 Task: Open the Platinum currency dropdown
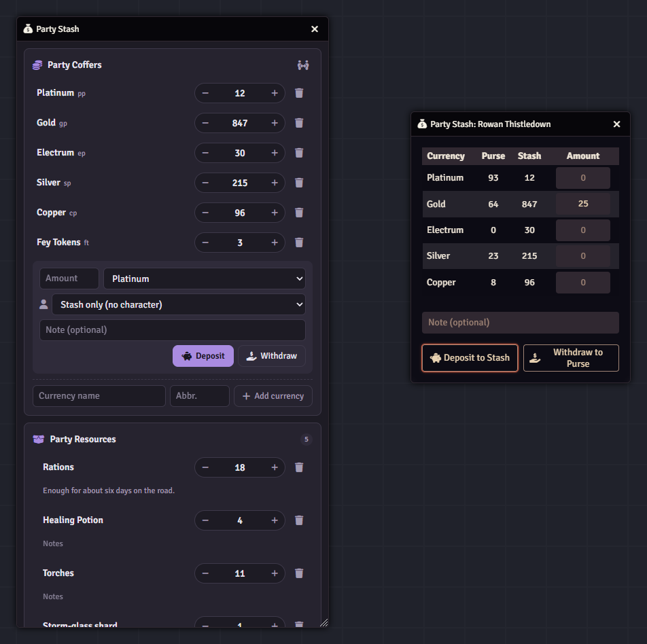(205, 279)
